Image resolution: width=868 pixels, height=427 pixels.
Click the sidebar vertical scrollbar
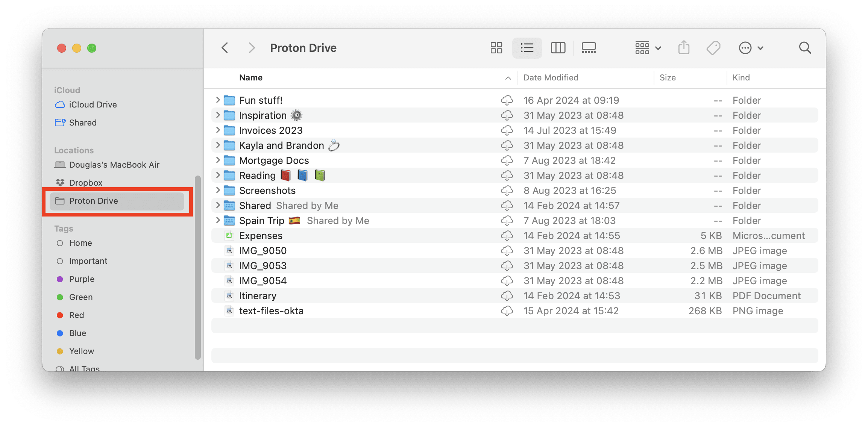[197, 268]
